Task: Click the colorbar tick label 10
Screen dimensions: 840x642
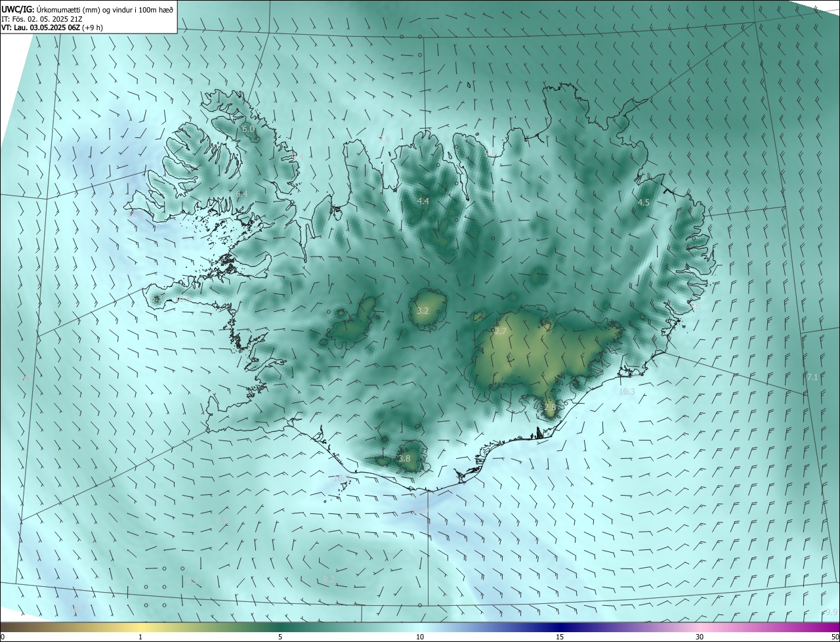Action: coord(420,637)
